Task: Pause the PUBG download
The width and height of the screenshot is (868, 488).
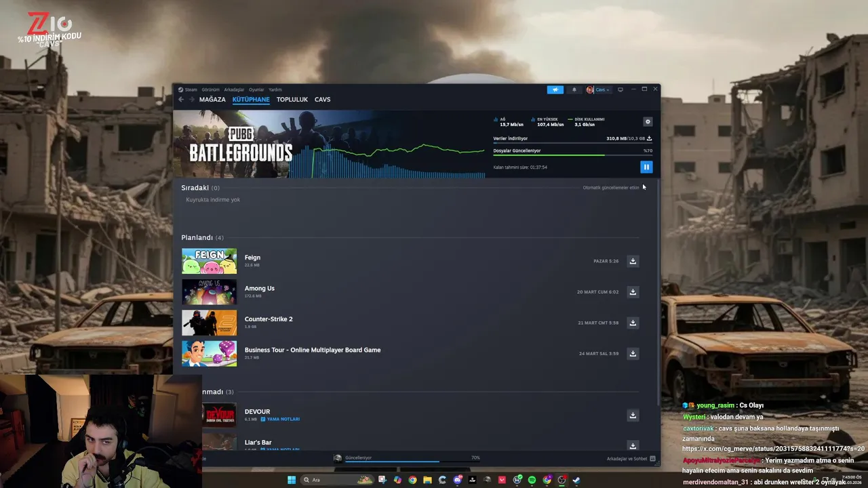Action: pyautogui.click(x=646, y=167)
